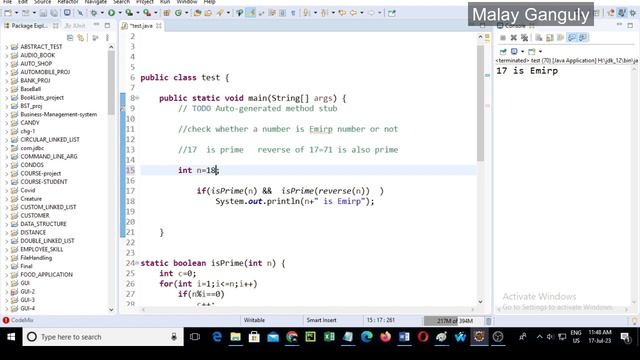Close the test.java editor tab
Viewport: 640px width, 360px height.
(x=159, y=26)
